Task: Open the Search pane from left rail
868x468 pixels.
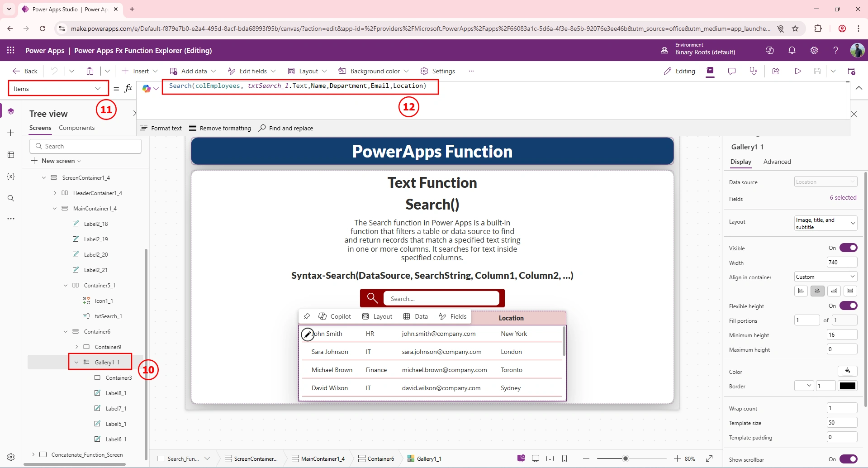Action: [11, 198]
